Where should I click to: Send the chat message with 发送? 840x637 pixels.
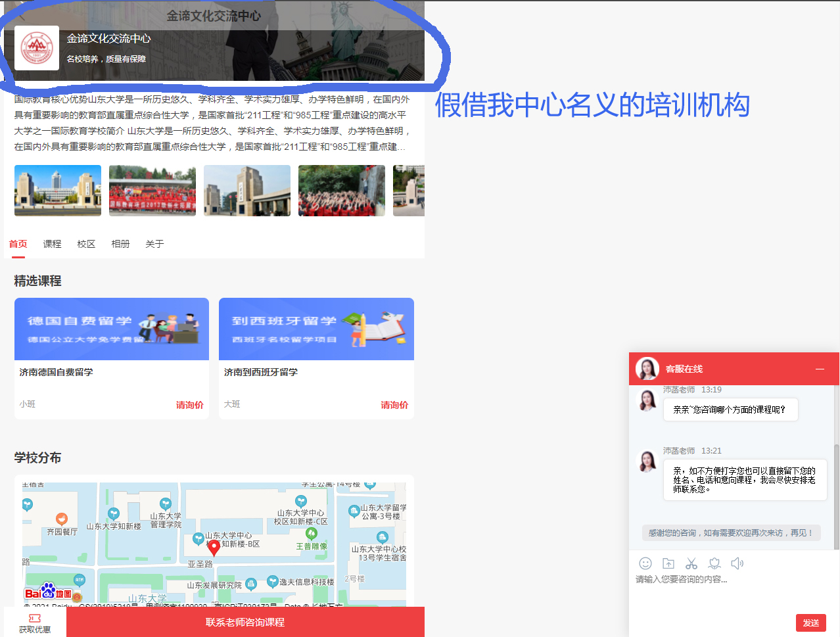[x=811, y=623]
